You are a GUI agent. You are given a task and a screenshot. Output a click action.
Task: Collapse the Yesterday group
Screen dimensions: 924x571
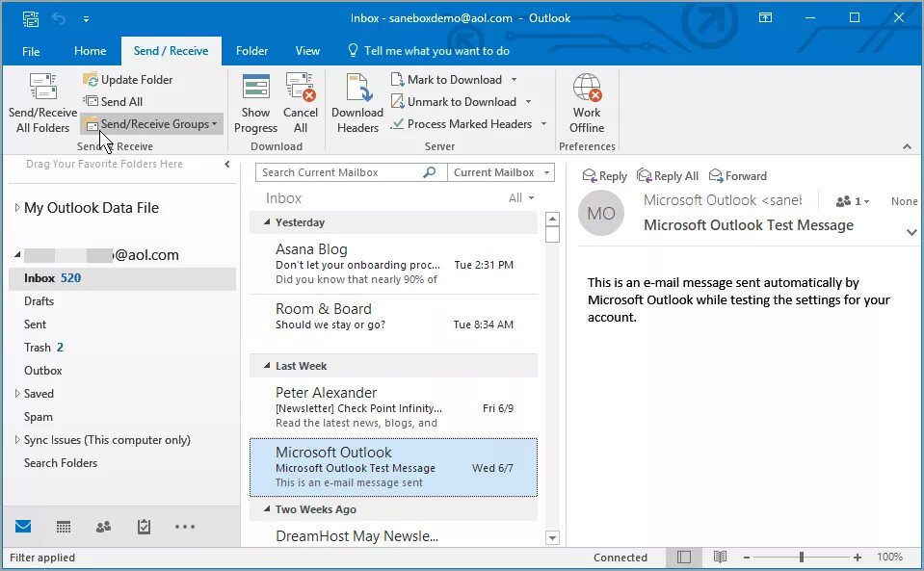click(267, 221)
